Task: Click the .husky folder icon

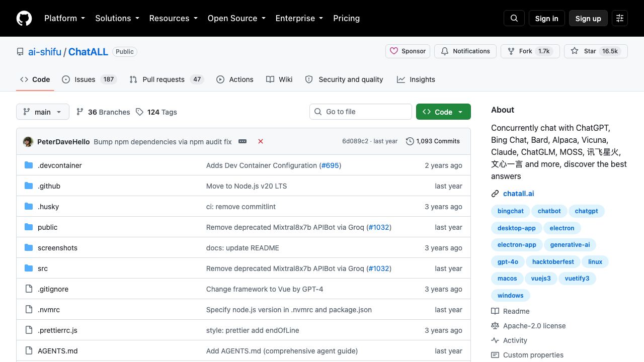Action: (x=29, y=207)
